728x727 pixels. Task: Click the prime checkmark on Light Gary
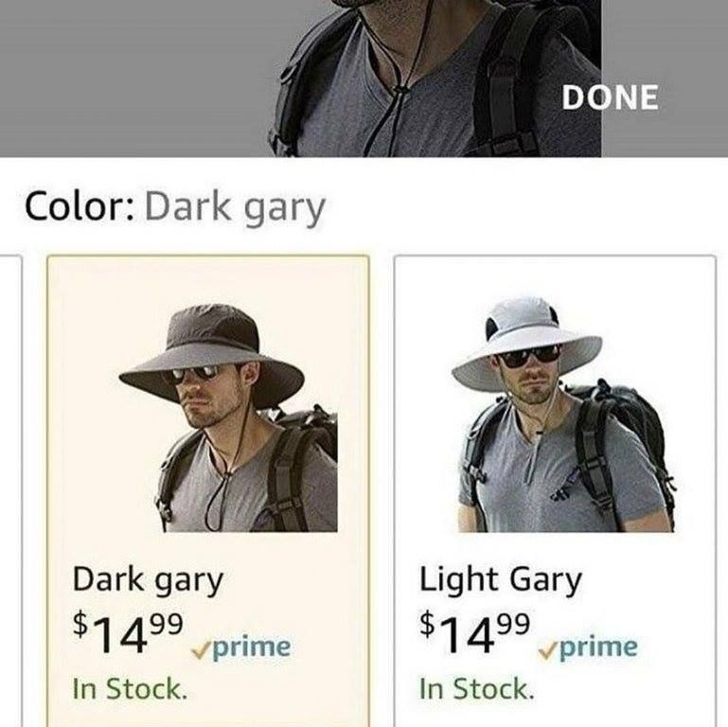tap(548, 651)
